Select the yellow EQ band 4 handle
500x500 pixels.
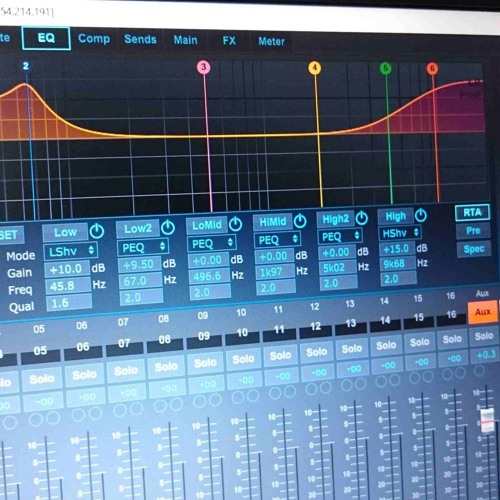coord(314,68)
